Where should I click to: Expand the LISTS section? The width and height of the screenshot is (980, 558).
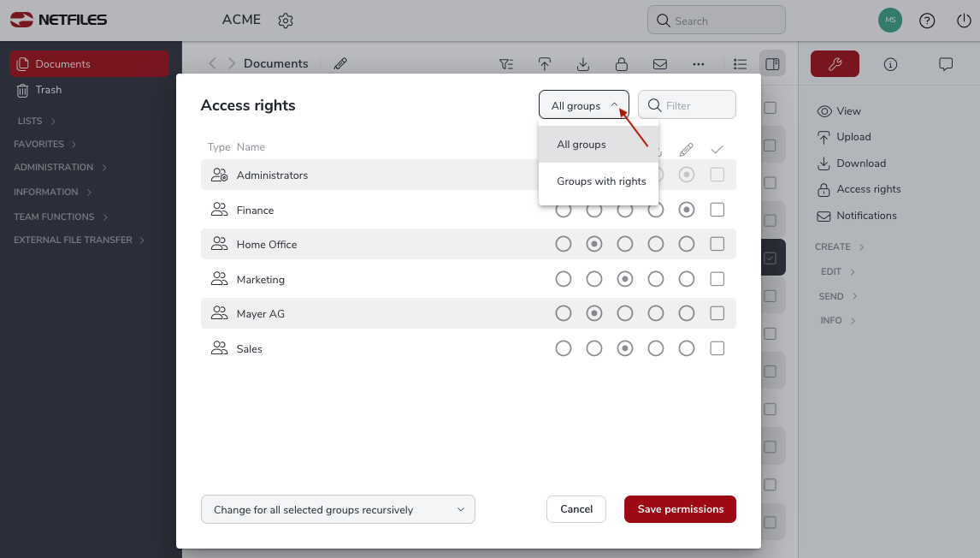[x=37, y=122]
